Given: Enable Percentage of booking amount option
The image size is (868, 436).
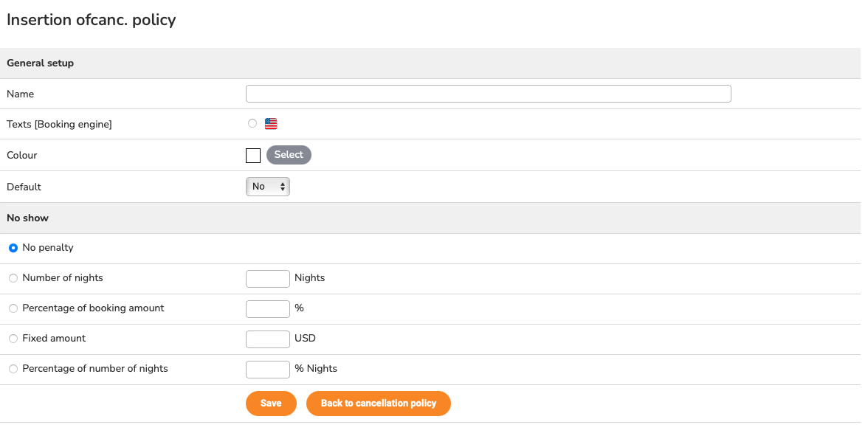Looking at the screenshot, I should 13,308.
